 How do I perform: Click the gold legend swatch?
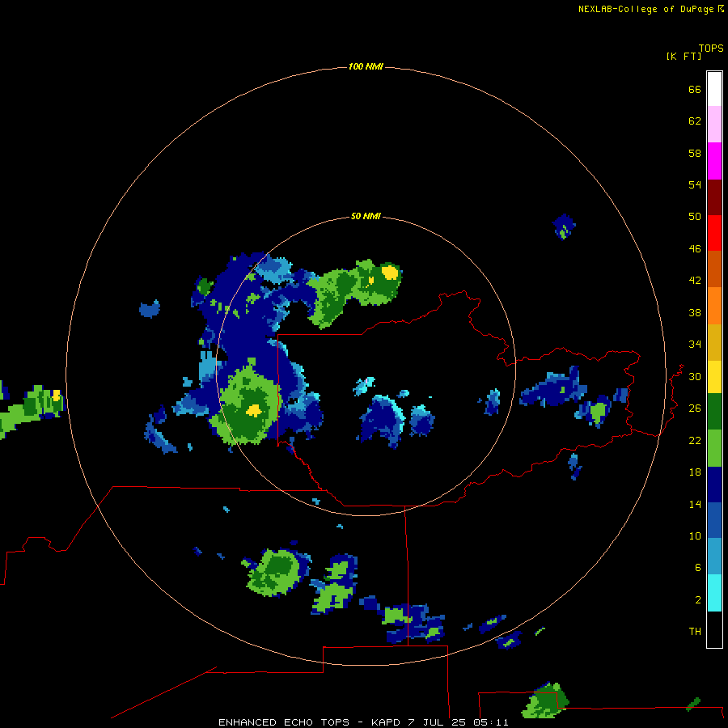(714, 342)
